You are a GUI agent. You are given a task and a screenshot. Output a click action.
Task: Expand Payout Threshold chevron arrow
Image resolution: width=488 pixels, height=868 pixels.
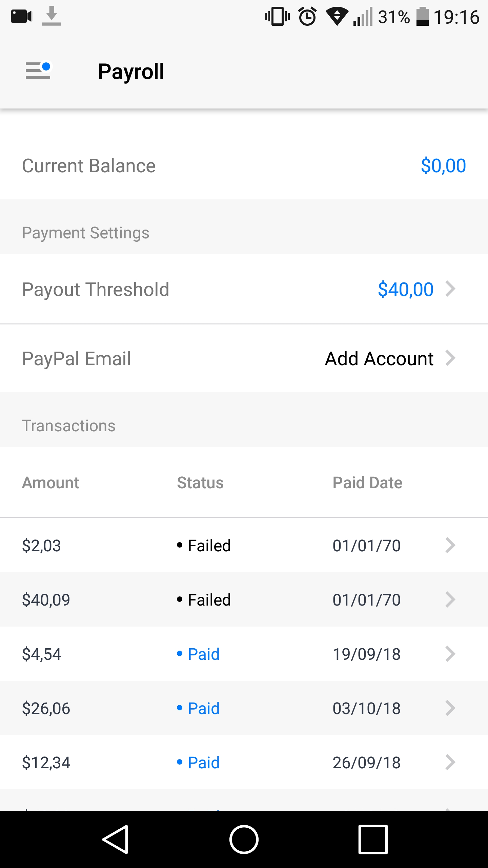(x=450, y=289)
